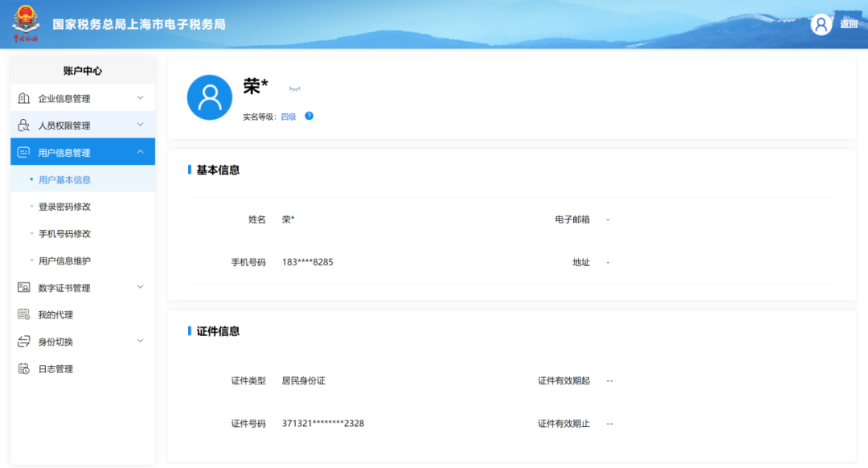Click the 企业信息管理 building icon
Screen dimensions: 868x468
23,99
